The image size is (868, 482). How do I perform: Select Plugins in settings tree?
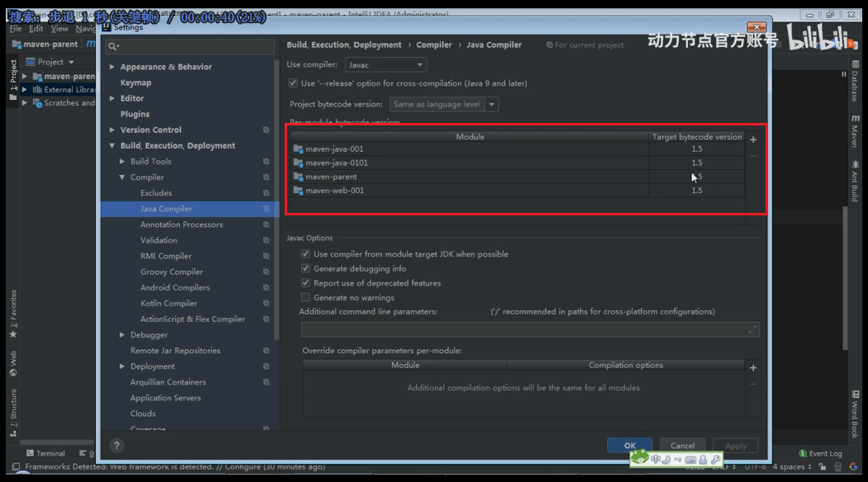pos(134,114)
